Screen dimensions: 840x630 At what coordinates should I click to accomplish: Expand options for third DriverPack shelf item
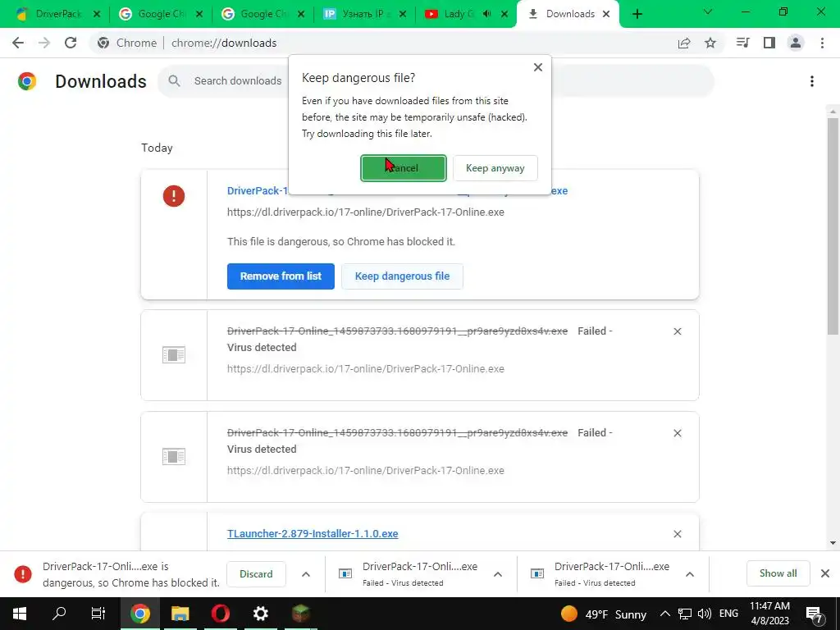[689, 574]
